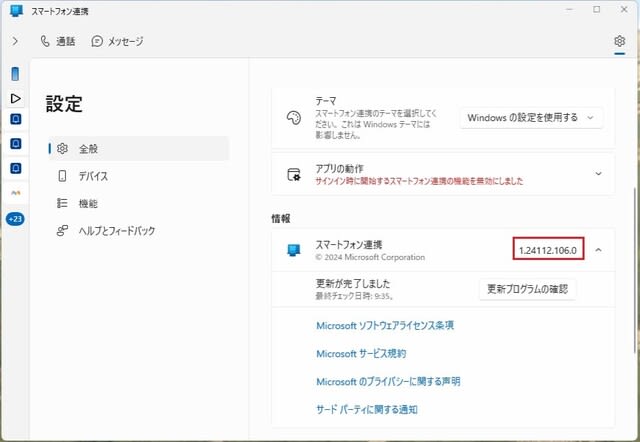Open Microsoft ソフトウェアライセンス条項 link
This screenshot has height=442, width=640.
[x=385, y=325]
